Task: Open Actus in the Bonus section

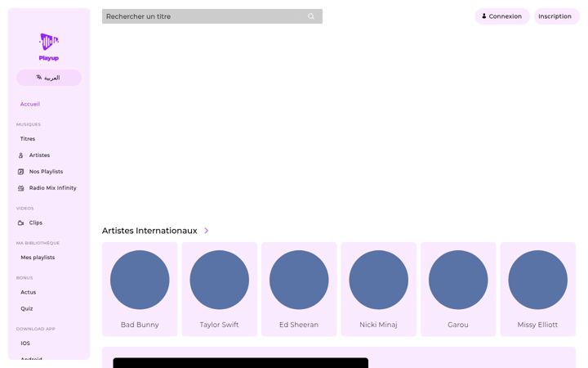Action: click(x=28, y=292)
